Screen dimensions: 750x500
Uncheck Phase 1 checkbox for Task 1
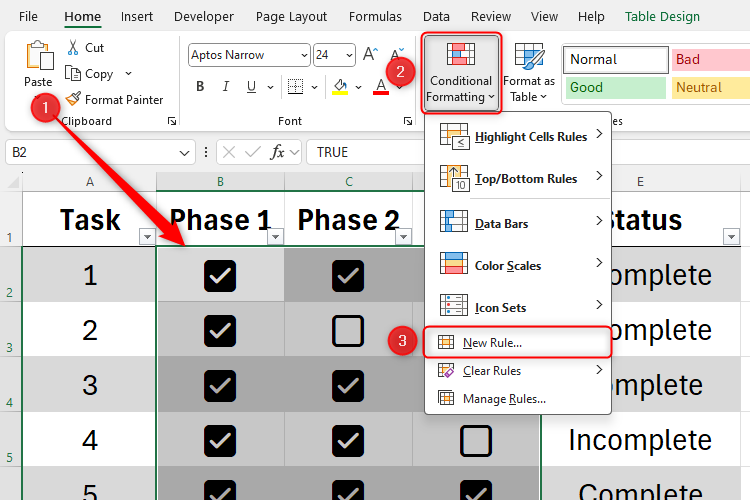(220, 276)
